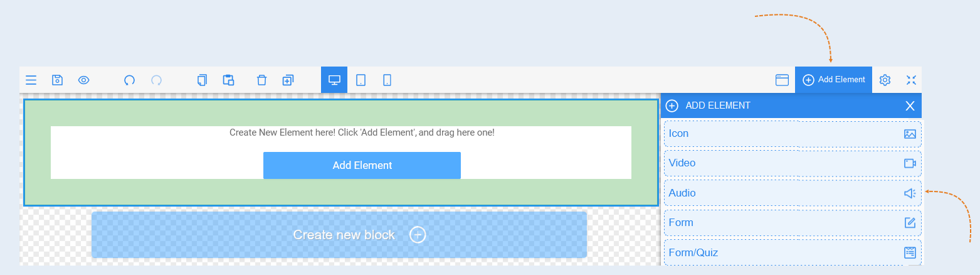Click the copy icon in toolbar
This screenshot has height=275, width=980.
tap(202, 80)
